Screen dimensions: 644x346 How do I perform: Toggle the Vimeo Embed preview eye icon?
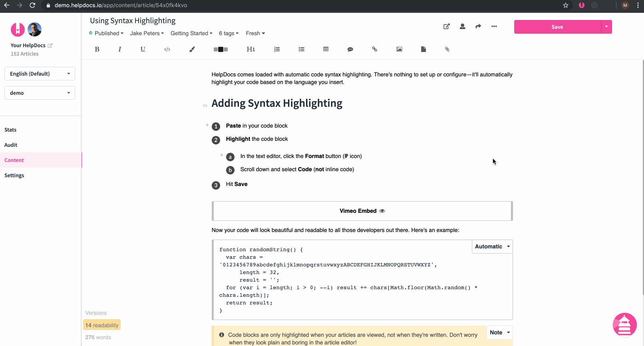[382, 211]
